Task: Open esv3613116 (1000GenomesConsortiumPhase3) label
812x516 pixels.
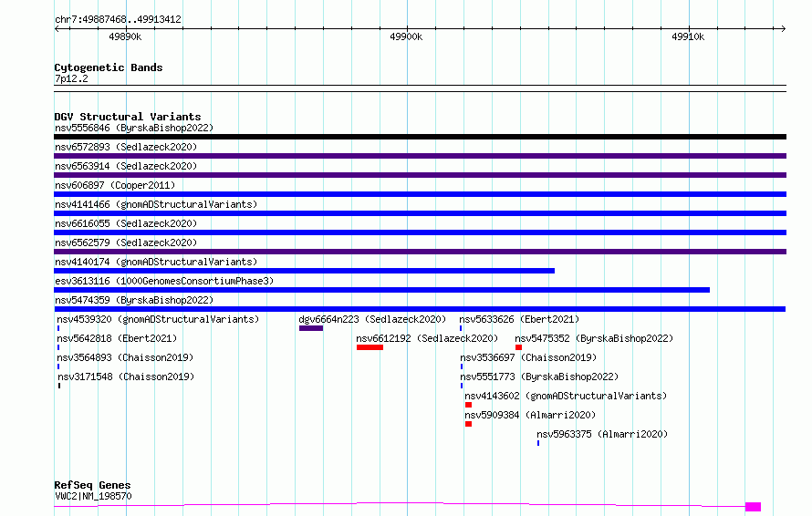Action: click(x=164, y=281)
